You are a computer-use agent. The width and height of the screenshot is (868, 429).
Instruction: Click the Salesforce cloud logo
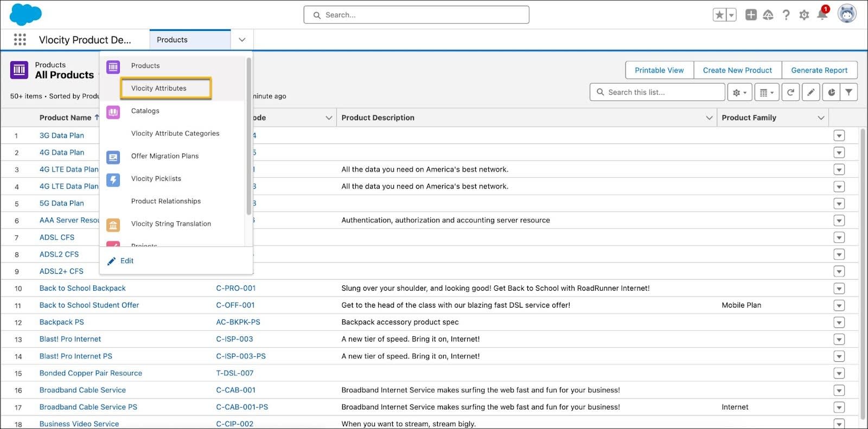click(x=25, y=14)
